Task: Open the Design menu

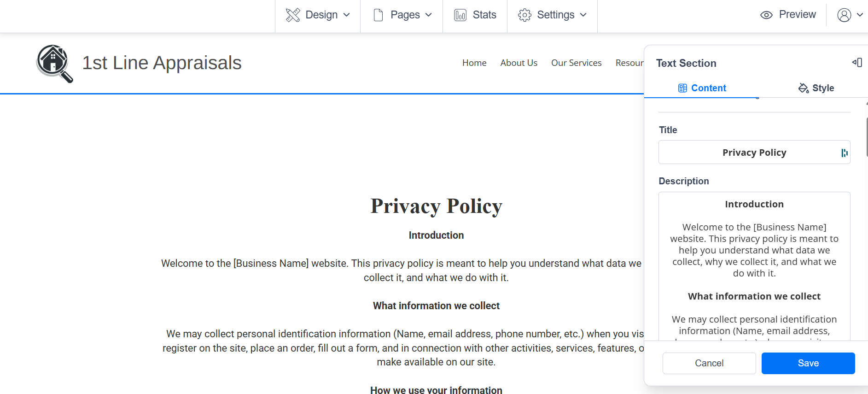Action: [318, 15]
